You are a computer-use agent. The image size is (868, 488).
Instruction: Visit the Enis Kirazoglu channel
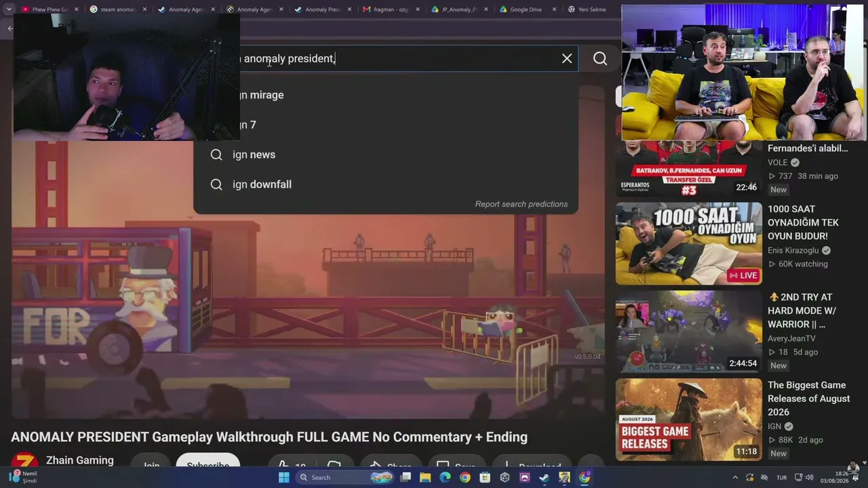[793, 250]
